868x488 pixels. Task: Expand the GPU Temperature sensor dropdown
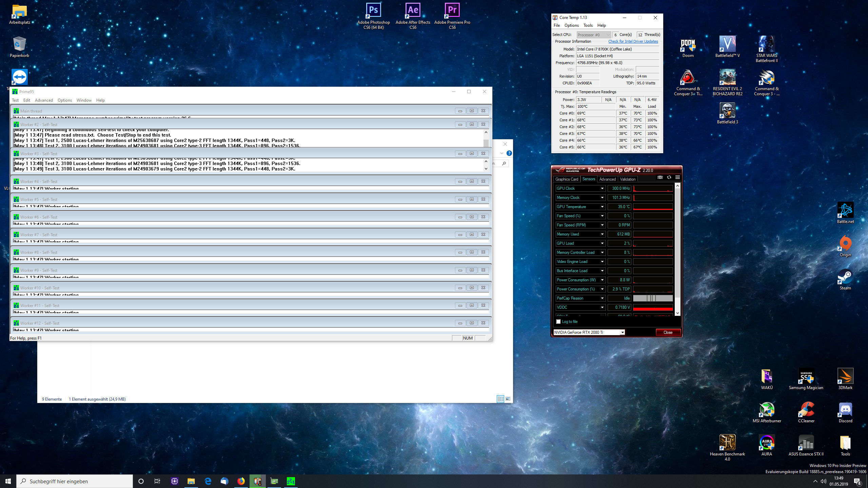pos(602,207)
